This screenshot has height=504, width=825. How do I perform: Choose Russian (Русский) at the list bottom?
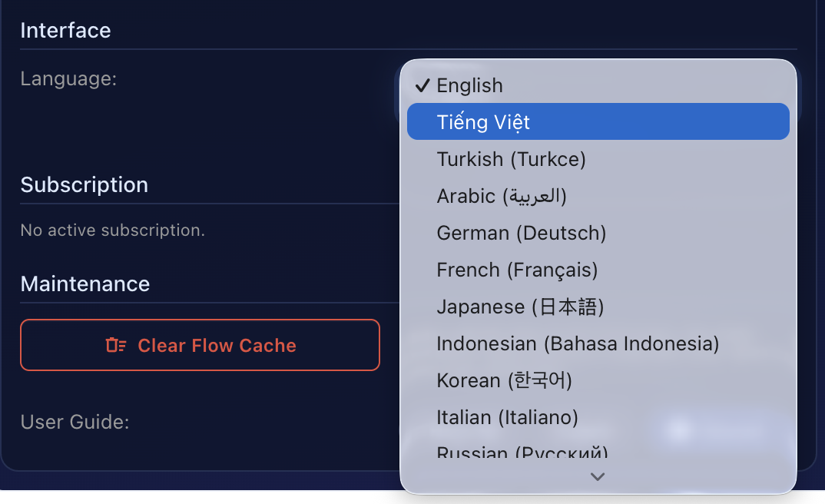coord(523,452)
